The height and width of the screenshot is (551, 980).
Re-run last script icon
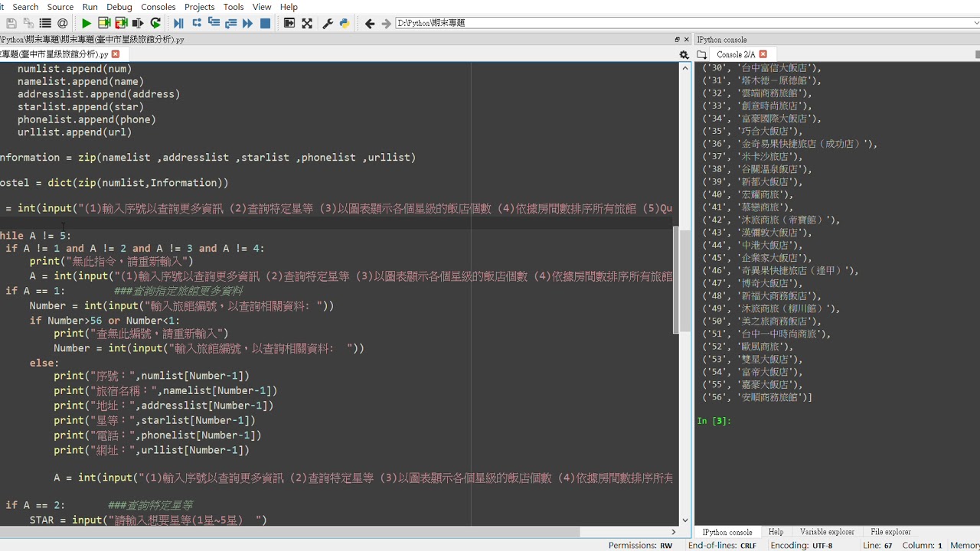(x=155, y=24)
